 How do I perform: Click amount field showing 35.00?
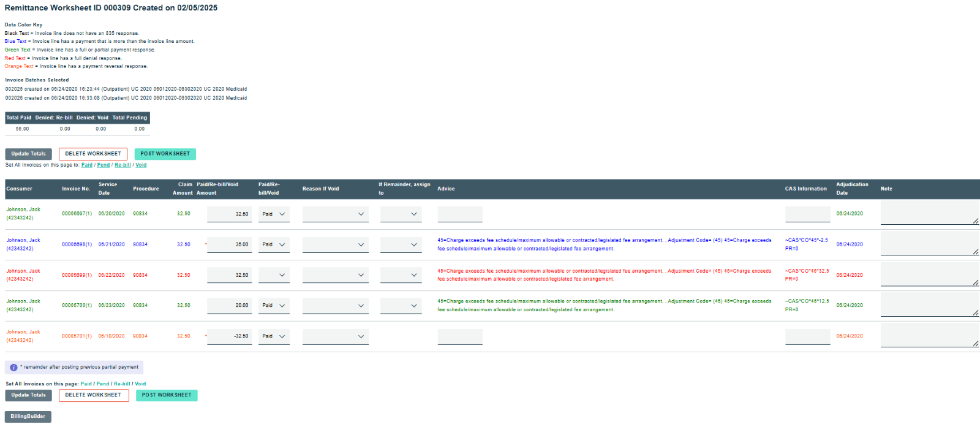pyautogui.click(x=230, y=244)
